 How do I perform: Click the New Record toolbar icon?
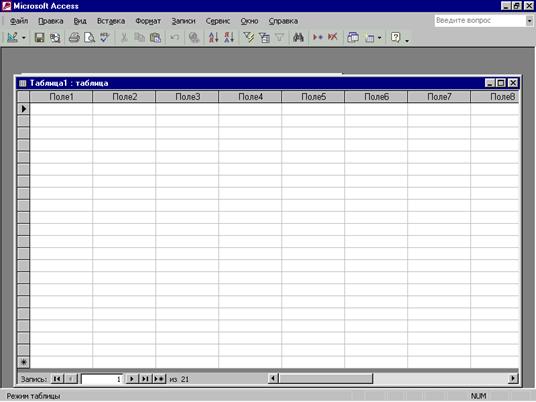tap(318, 37)
